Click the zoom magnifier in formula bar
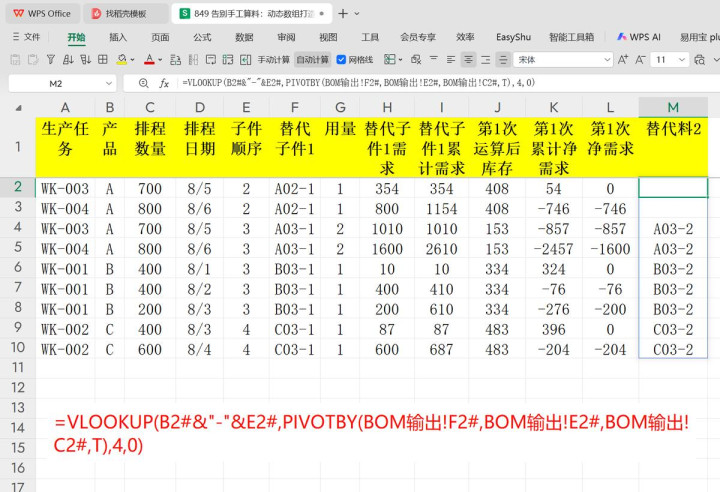This screenshot has width=720, height=492. pos(144,83)
